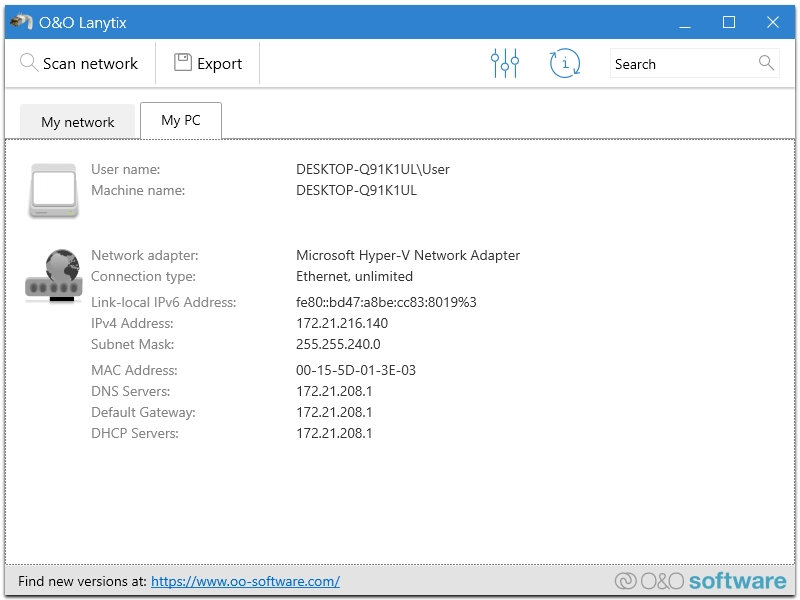Viewport: 800px width, 600px height.
Task: Click the computer drive icon beside User name
Action: pyautogui.click(x=53, y=190)
